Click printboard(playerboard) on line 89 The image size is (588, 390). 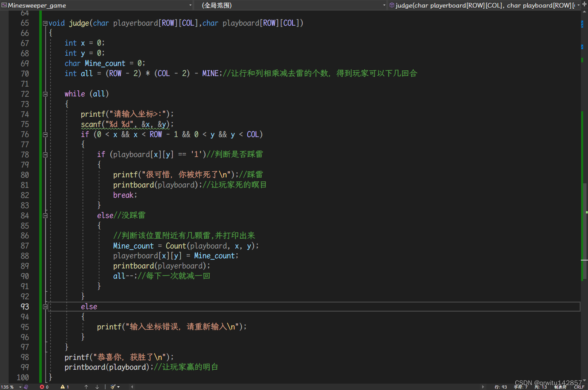pos(161,266)
